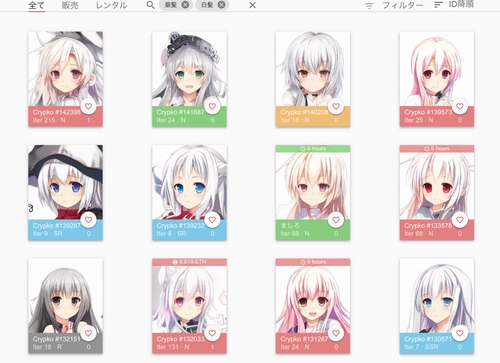This screenshot has width=500, height=363.
Task: Favorite Crypko #141687 with its heart icon
Action: (x=212, y=106)
